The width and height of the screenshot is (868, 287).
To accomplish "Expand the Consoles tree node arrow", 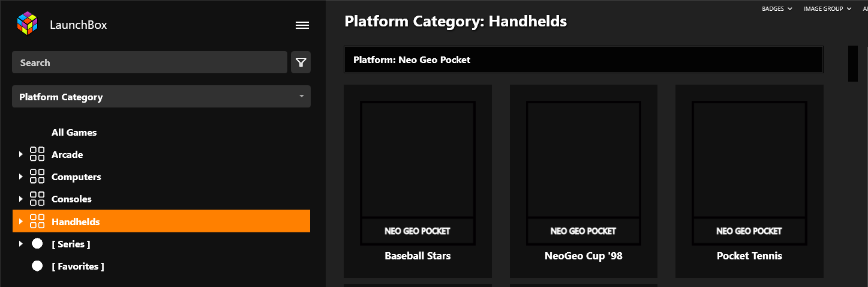I will (21, 199).
